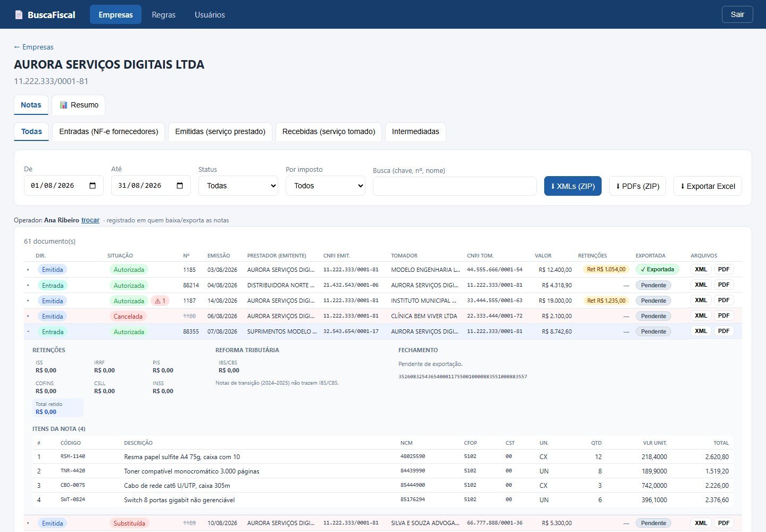Expand the row for note 88214
This screenshot has width=766, height=532.
[28, 286]
